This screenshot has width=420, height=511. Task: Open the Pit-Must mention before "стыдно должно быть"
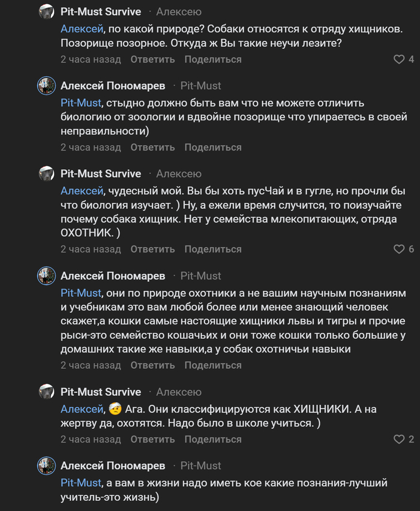pos(80,103)
